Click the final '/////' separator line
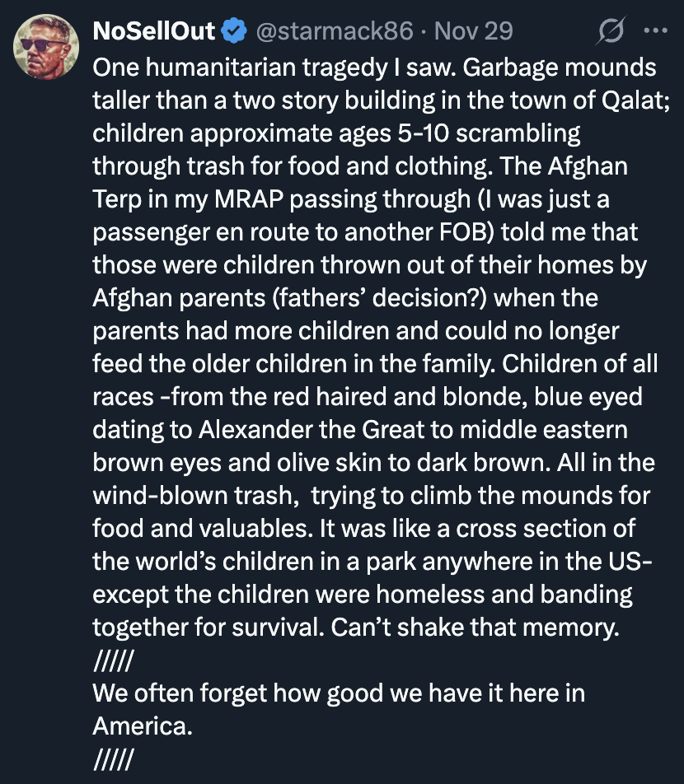The image size is (684, 784). click(x=113, y=759)
